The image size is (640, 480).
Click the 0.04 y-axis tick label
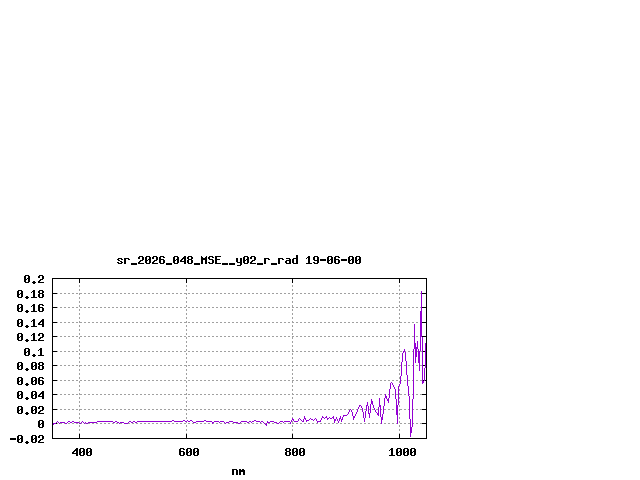(30, 395)
